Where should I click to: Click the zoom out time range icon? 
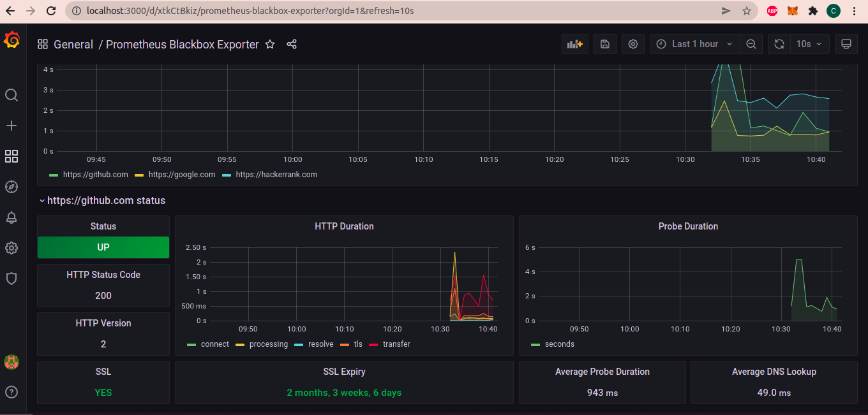751,44
